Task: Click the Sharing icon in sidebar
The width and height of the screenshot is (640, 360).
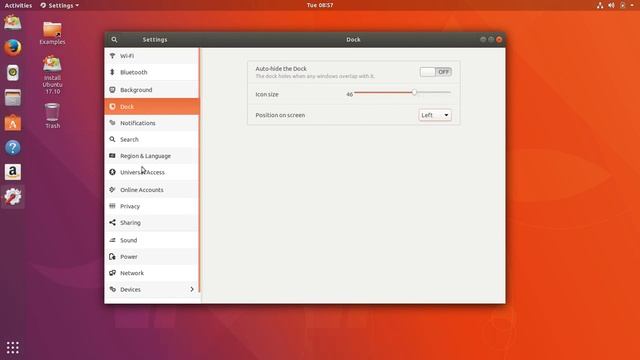Action: (112, 222)
